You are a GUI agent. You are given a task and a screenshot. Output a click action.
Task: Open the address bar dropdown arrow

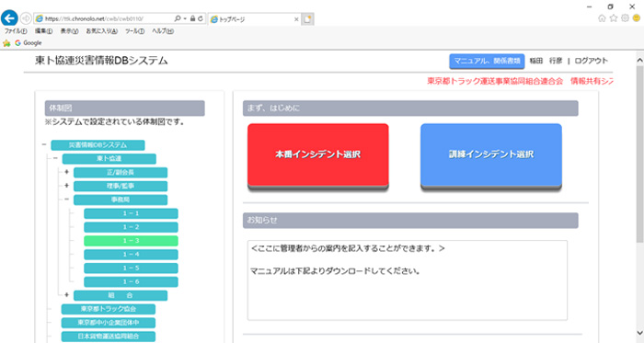point(185,19)
